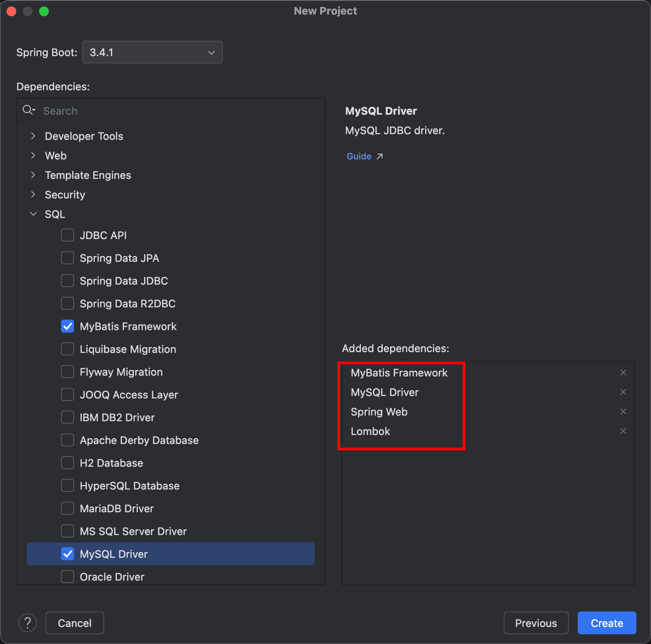Enable Oracle Driver checkbox
The image size is (651, 644).
coord(68,577)
